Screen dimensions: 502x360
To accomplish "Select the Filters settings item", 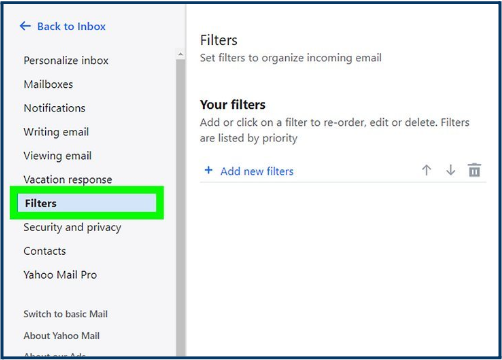I will pos(87,203).
